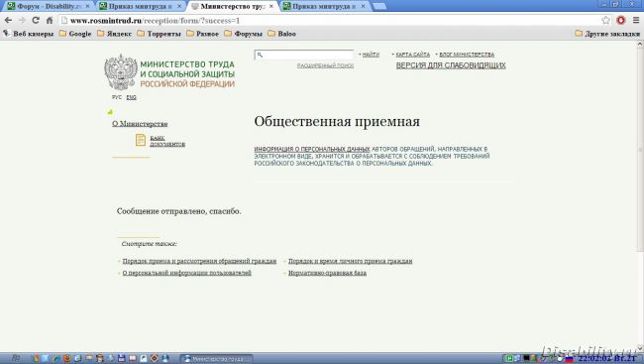
Task: Open Порядок приема и рассмотрения обращений граждан
Action: click(199, 261)
